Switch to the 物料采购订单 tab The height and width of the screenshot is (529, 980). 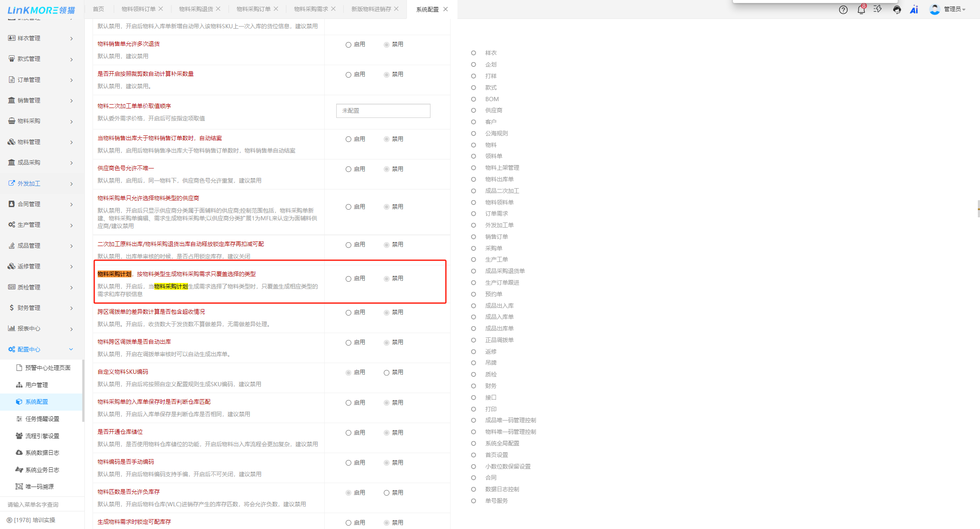pos(253,9)
